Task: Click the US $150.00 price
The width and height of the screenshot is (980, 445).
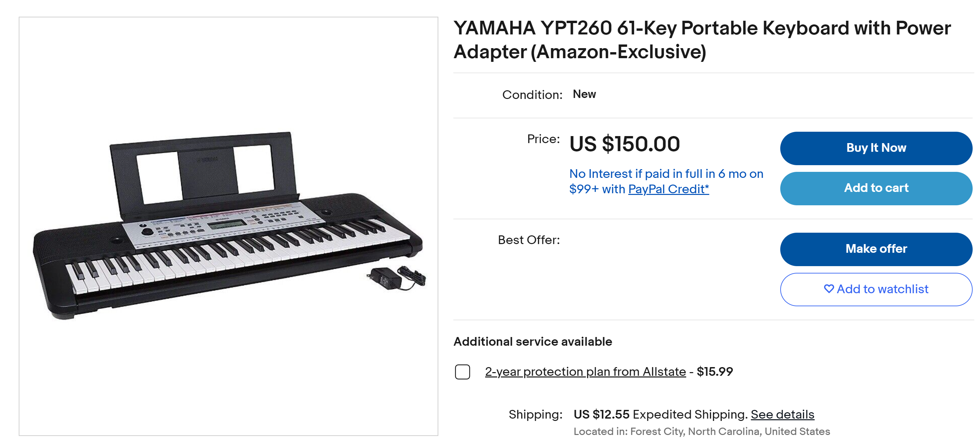Action: point(624,144)
